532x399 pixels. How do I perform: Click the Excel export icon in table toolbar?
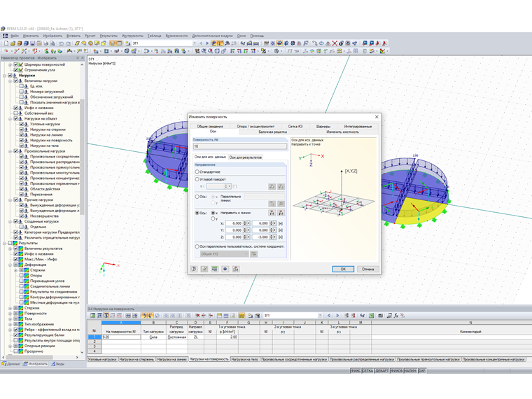[x=372, y=316]
